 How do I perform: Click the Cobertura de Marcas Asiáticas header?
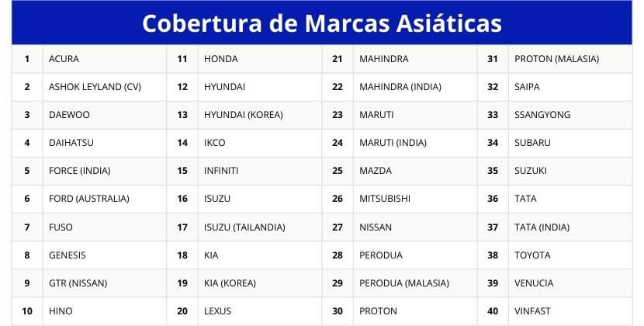pyautogui.click(x=322, y=23)
